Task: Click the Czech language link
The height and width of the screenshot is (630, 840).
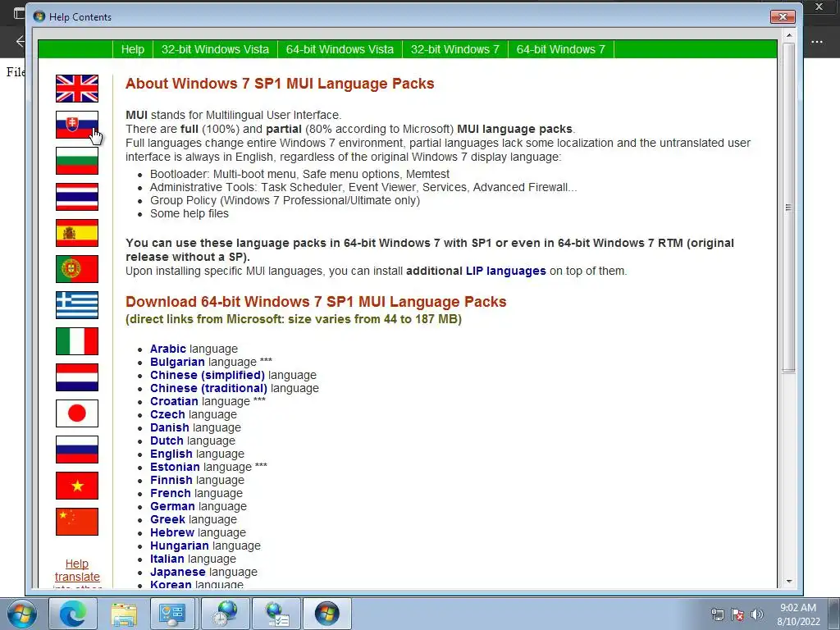Action: coord(167,414)
